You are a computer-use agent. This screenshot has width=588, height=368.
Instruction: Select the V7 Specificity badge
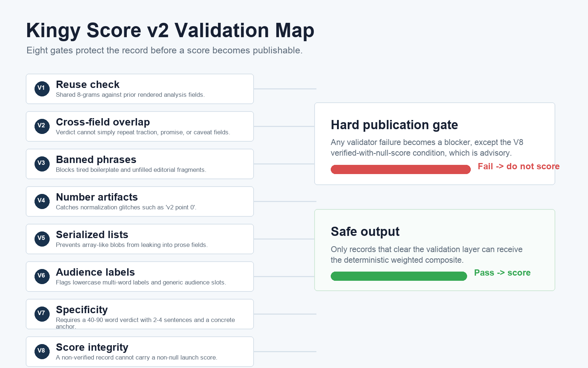tap(42, 314)
